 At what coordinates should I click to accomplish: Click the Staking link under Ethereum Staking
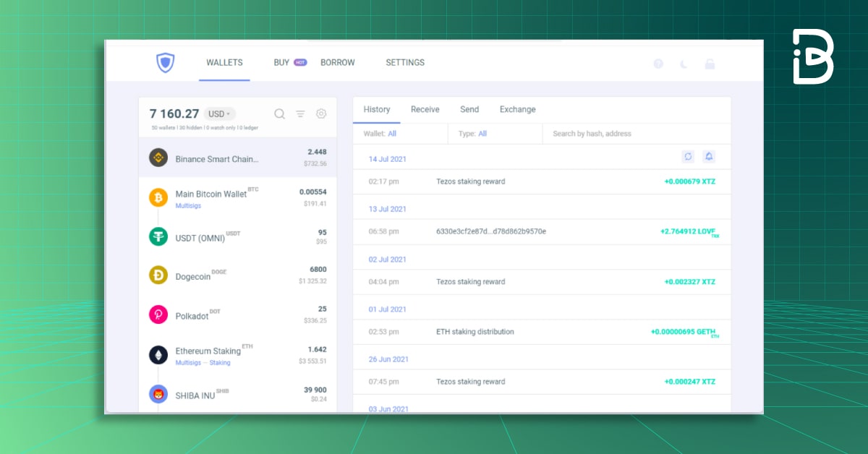(x=220, y=363)
